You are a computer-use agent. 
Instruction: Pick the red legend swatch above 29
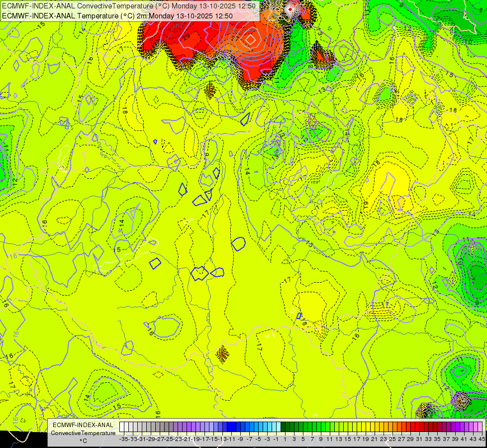point(410,427)
